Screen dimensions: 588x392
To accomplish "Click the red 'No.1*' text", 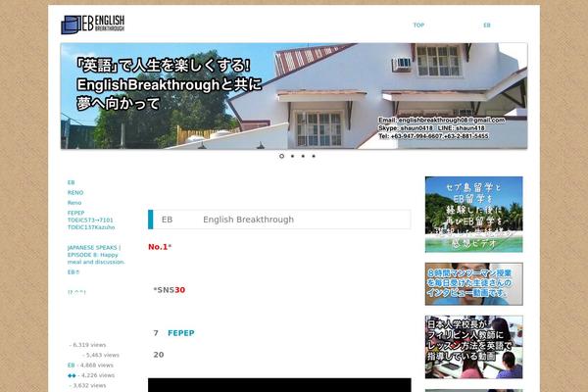I will (x=160, y=247).
